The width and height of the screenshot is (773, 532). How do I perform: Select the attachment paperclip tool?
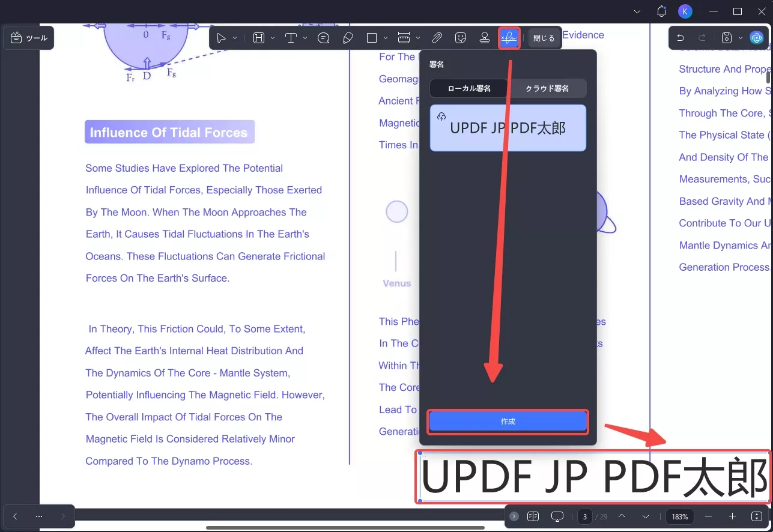(x=437, y=38)
